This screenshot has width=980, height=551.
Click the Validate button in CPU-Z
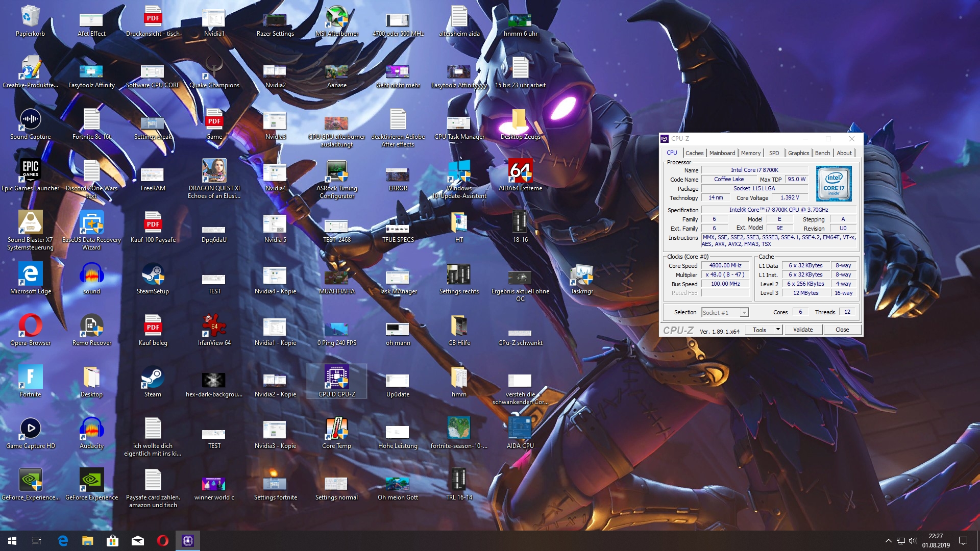pyautogui.click(x=802, y=330)
